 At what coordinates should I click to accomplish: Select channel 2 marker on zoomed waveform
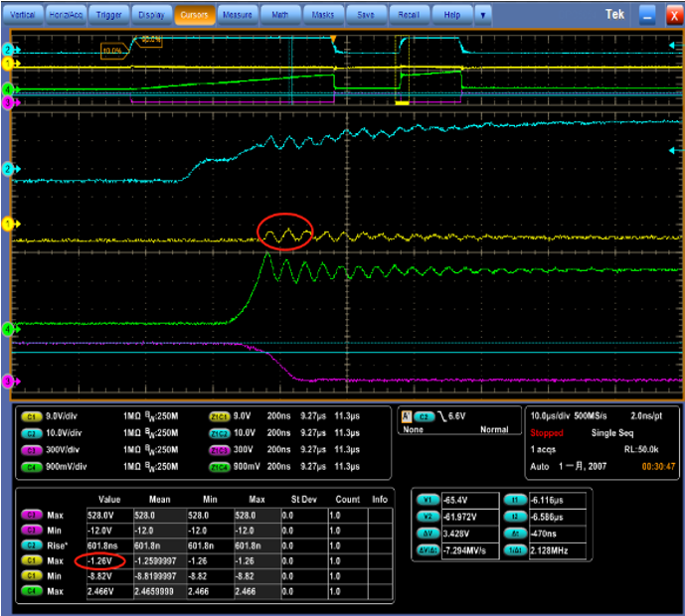[9, 169]
